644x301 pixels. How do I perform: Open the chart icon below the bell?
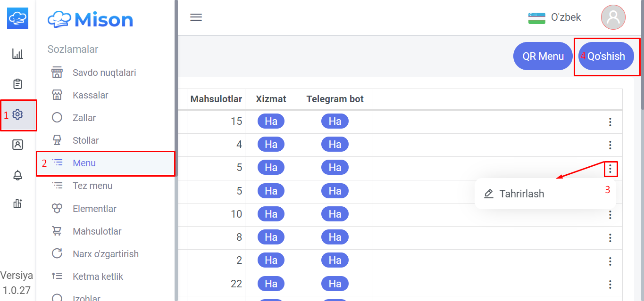click(17, 203)
